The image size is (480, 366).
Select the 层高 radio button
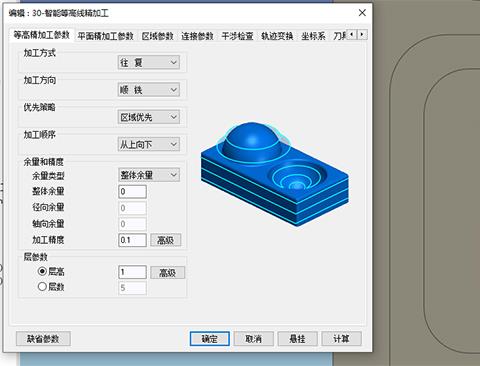(42, 271)
